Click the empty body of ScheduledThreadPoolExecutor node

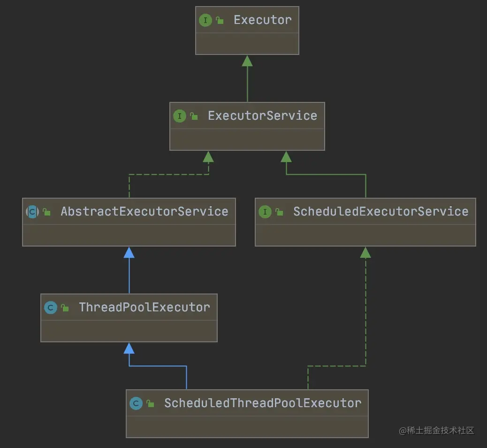coord(247,426)
